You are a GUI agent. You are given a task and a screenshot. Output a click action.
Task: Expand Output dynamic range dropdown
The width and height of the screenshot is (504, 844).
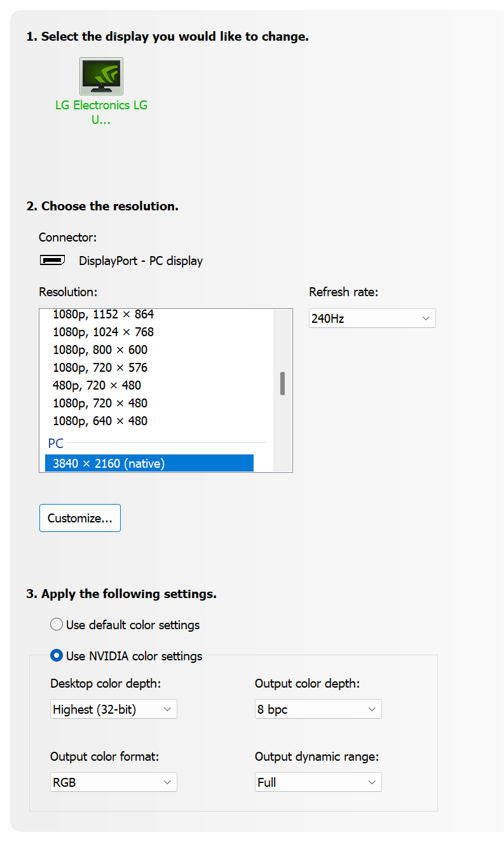coord(318,782)
